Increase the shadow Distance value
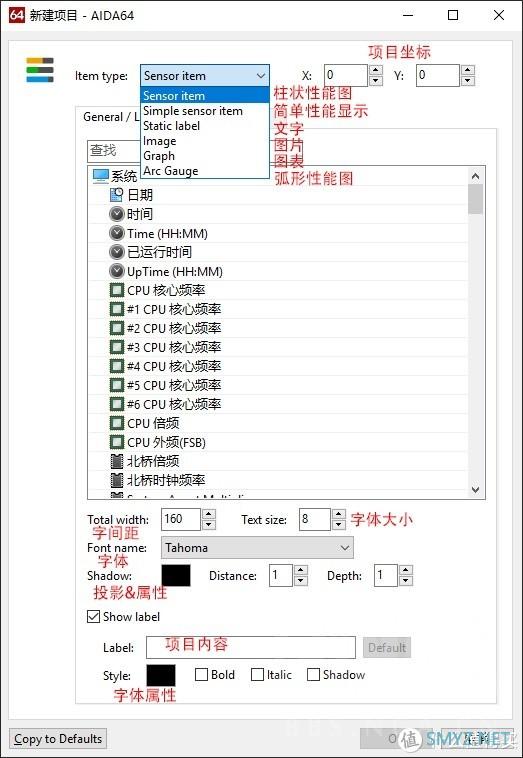 coord(301,570)
